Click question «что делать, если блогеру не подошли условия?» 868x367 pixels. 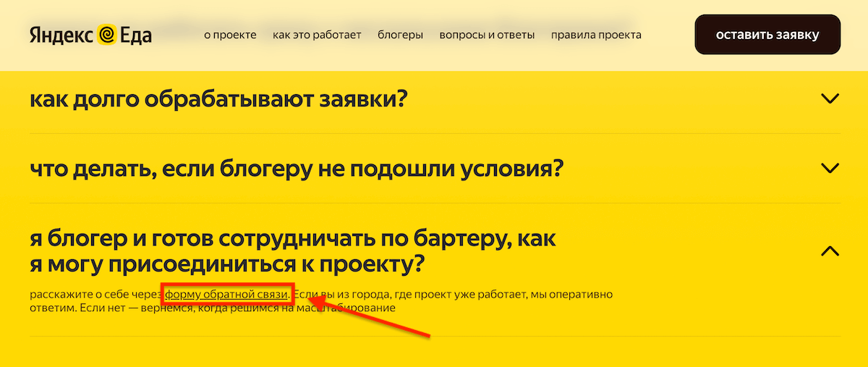[x=297, y=169]
